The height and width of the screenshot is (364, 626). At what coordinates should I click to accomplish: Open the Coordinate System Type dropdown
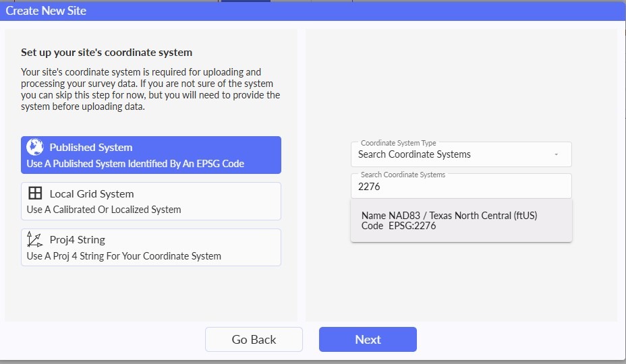[x=461, y=154]
